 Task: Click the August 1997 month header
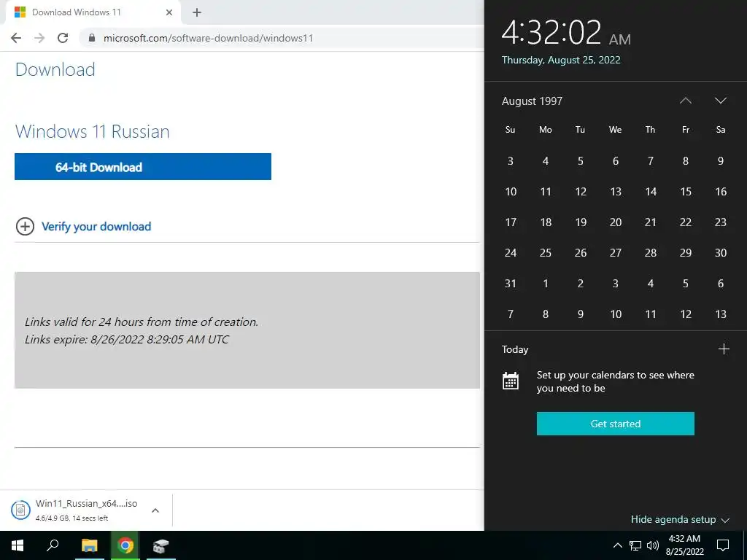pos(532,101)
